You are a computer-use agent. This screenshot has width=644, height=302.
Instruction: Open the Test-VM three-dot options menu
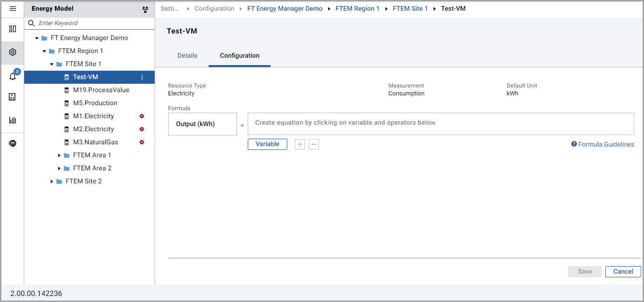[x=142, y=77]
